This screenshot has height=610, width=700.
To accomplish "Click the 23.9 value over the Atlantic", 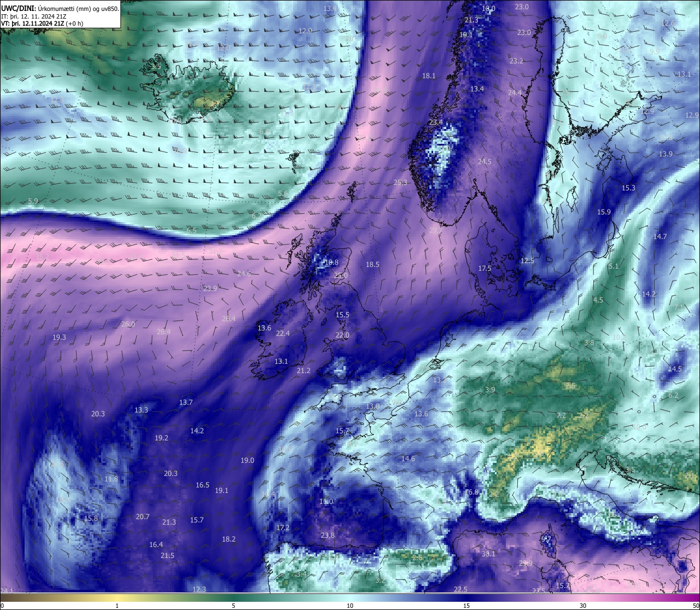I will click(210, 288).
